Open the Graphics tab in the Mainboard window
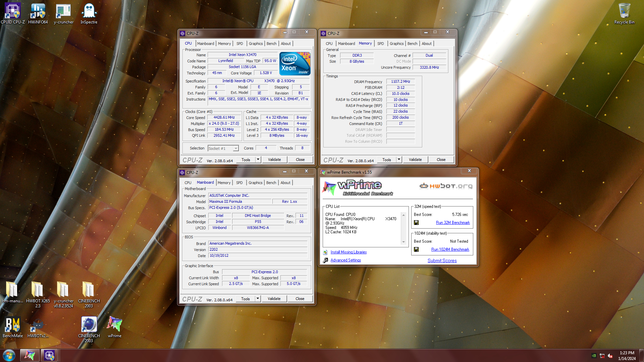Image resolution: width=644 pixels, height=362 pixels. pos(255,183)
